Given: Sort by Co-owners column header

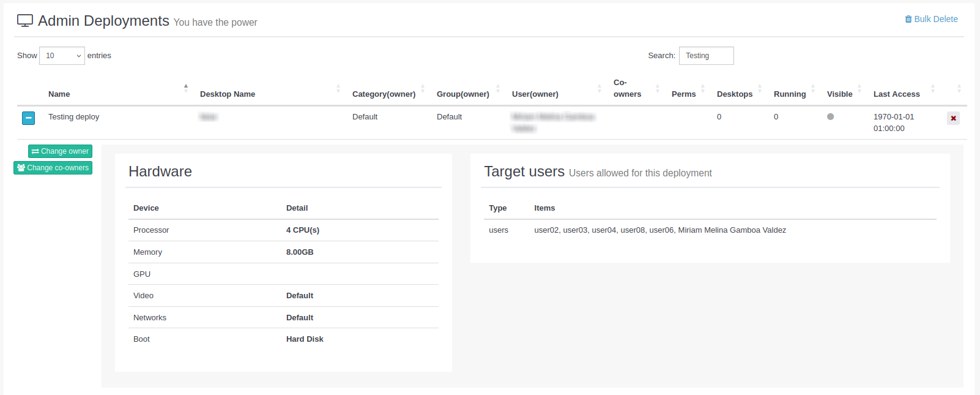Looking at the screenshot, I should pos(627,88).
